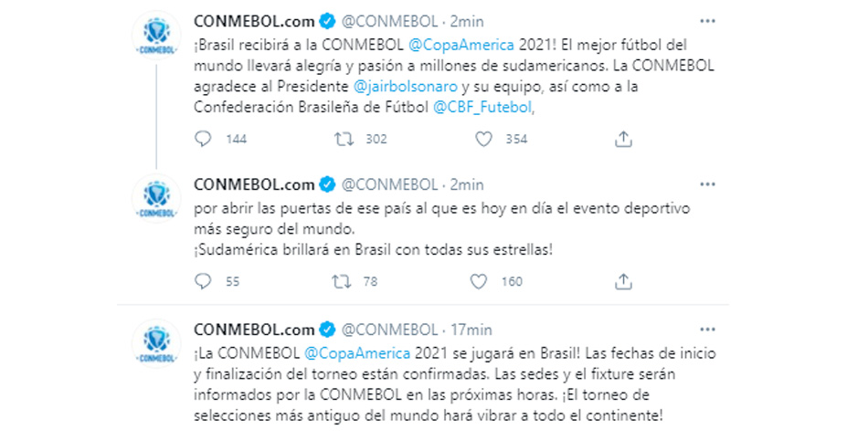Click CONMEBOL.com author name on first tweet
Viewport: 868px width, 440px height.
tap(254, 21)
